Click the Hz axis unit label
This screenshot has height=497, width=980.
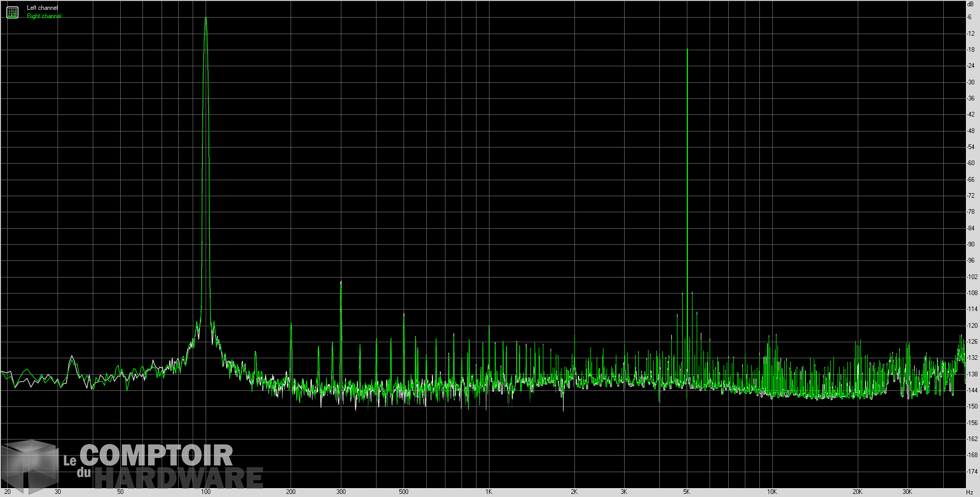coord(970,492)
